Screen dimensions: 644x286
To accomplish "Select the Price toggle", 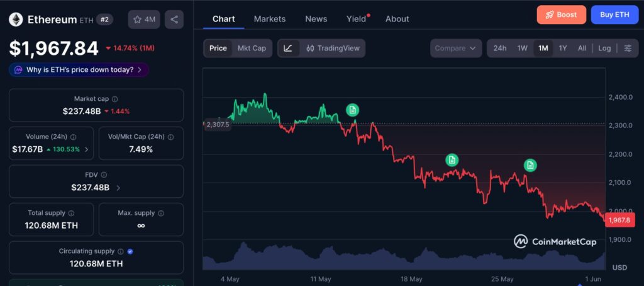I will point(218,48).
